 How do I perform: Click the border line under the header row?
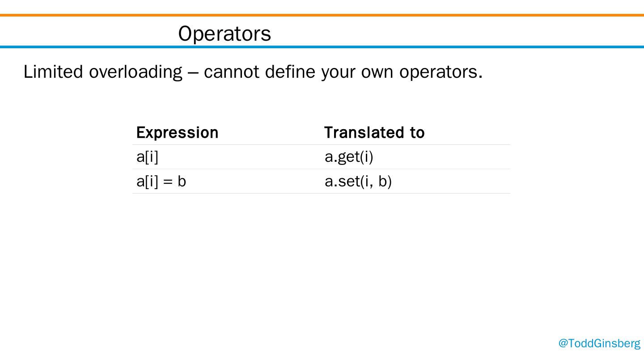(x=321, y=145)
